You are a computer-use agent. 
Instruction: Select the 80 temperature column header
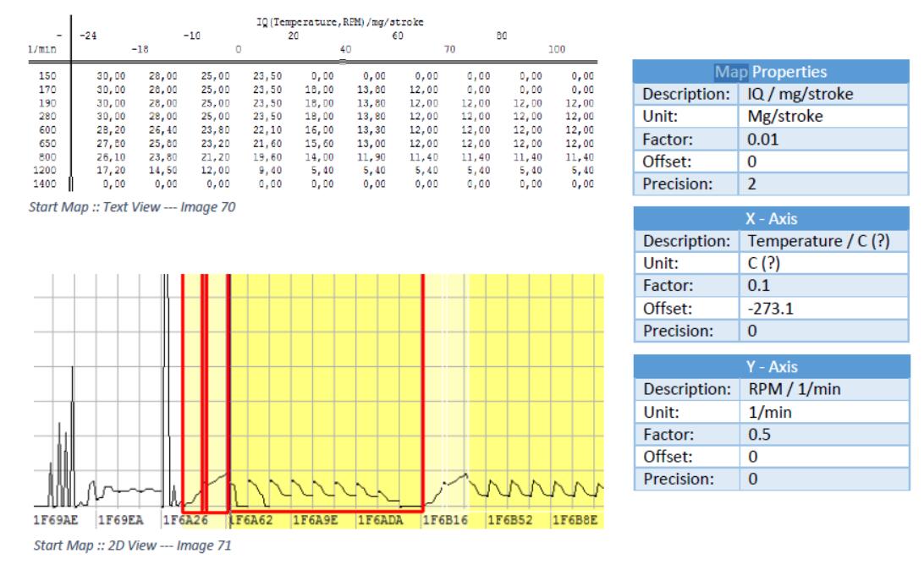click(x=502, y=36)
